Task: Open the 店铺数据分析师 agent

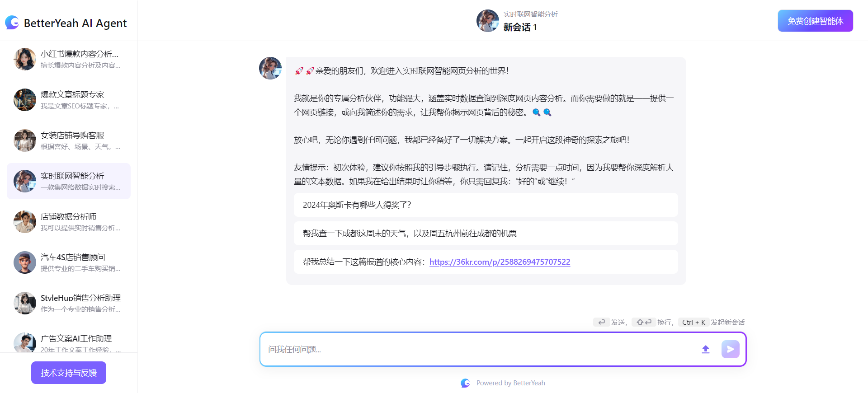Action: pyautogui.click(x=69, y=222)
